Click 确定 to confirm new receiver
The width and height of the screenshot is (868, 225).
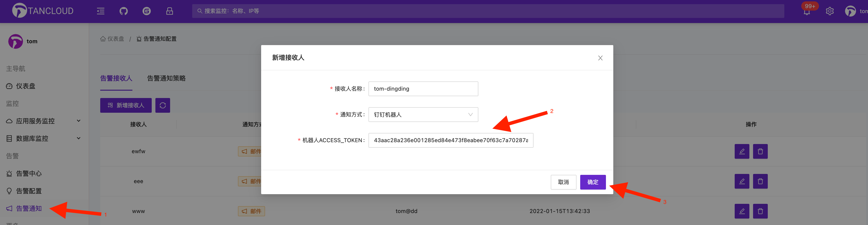click(593, 182)
